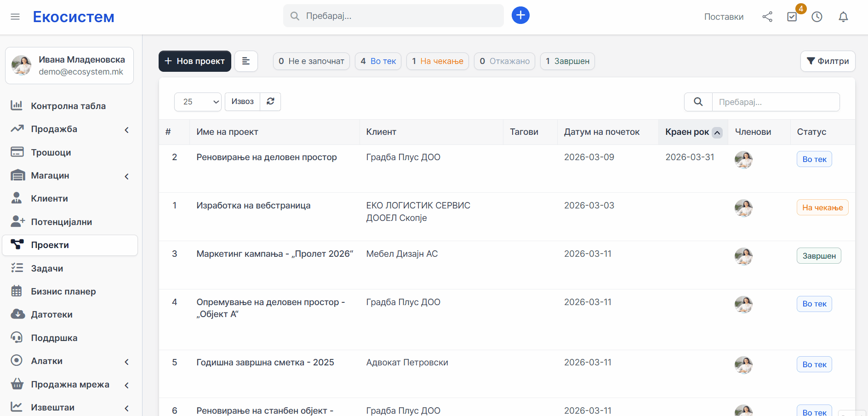
Task: Click the table search magnifier icon
Action: (x=698, y=102)
